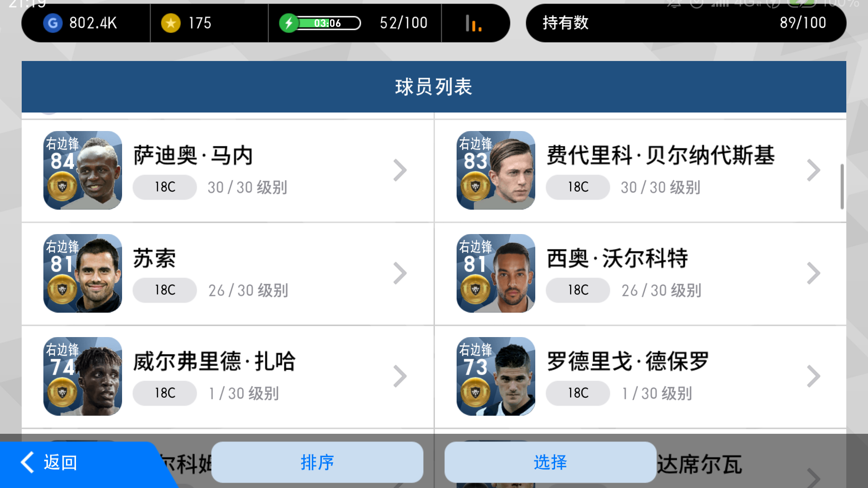Viewport: 868px width, 488px height.
Task: Expand 萨迪奥·马内 details chevron
Action: (x=400, y=170)
